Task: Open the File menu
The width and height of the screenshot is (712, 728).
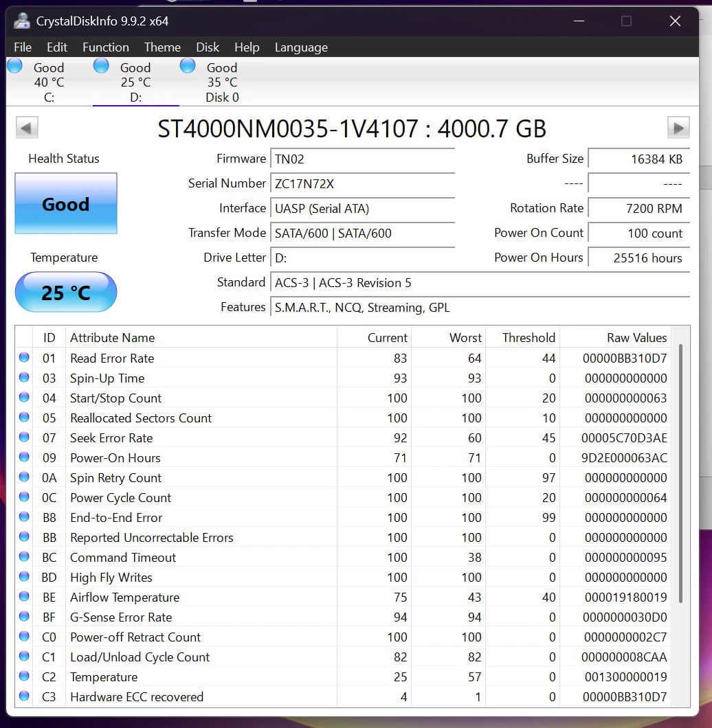Action: tap(23, 47)
